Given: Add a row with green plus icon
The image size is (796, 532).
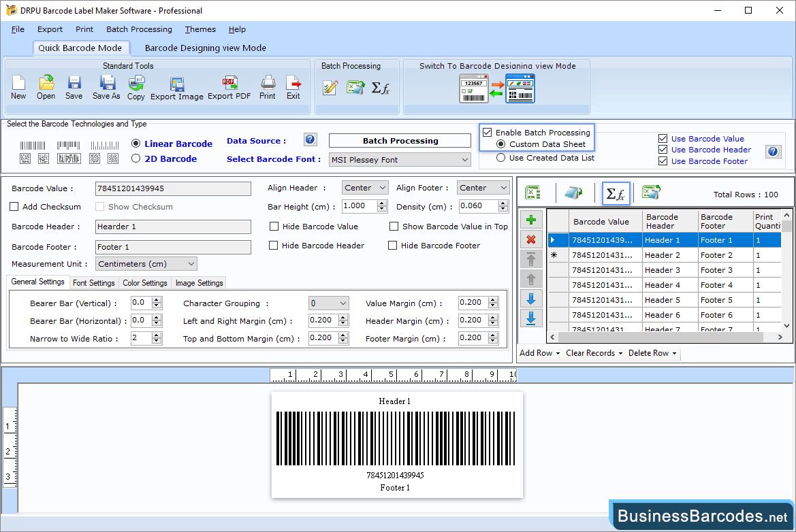Looking at the screenshot, I should pos(532,220).
